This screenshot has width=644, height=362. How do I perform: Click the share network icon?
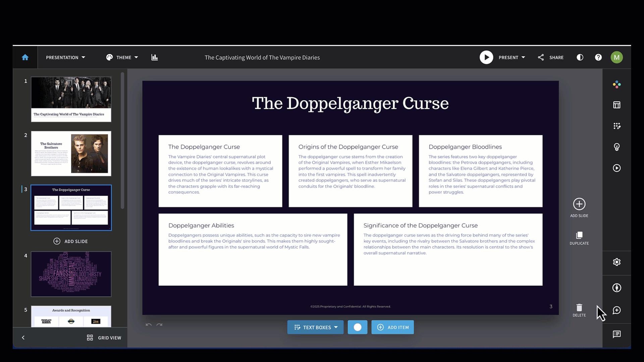pos(541,57)
